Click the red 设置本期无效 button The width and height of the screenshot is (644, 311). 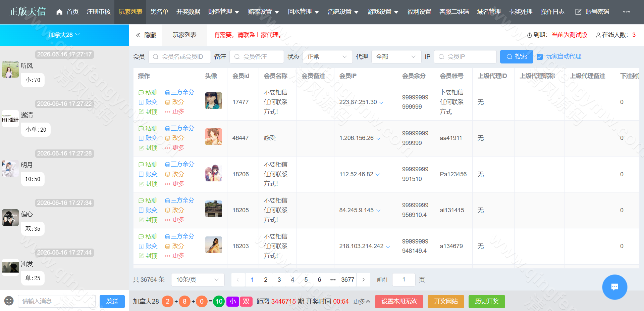click(x=399, y=301)
